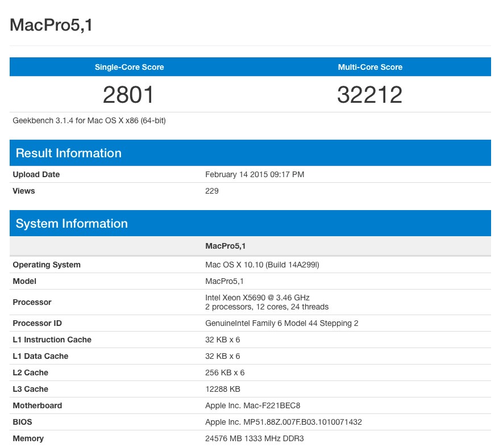Select the GenuineIntel Family 6 Model 44 value

pyautogui.click(x=282, y=323)
